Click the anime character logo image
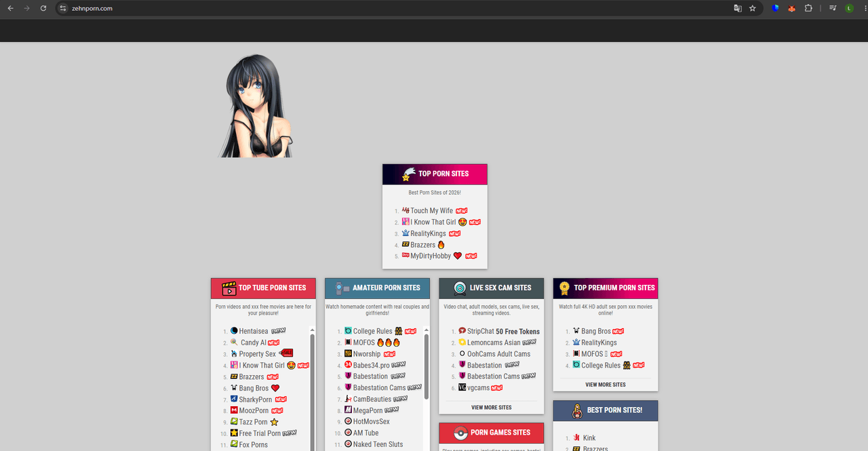Viewport: 868px width, 451px height. click(x=256, y=105)
